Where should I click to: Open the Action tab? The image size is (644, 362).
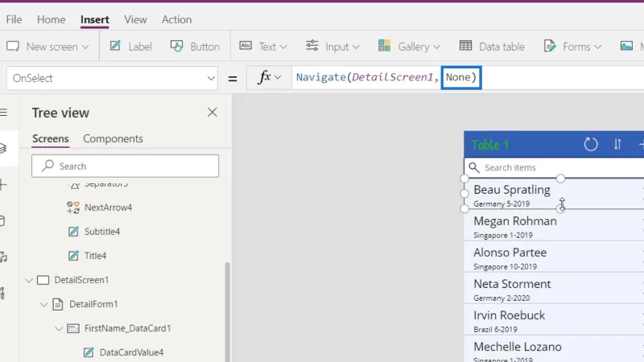[176, 19]
